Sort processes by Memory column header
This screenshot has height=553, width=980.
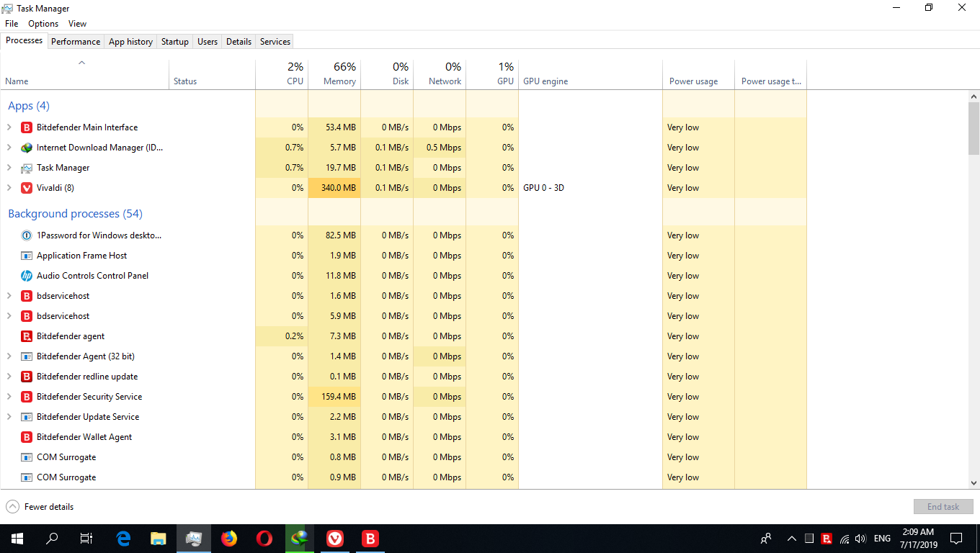click(334, 74)
